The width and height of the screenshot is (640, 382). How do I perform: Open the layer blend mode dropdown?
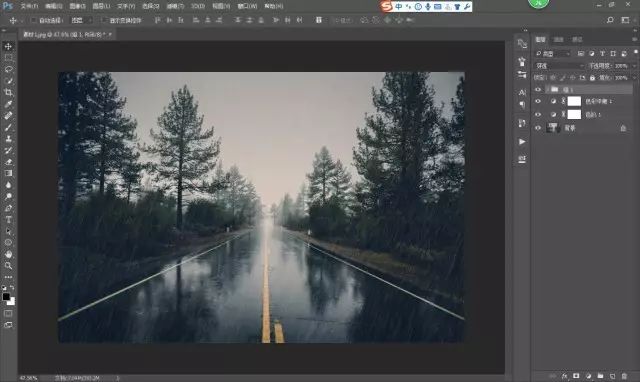click(x=560, y=66)
